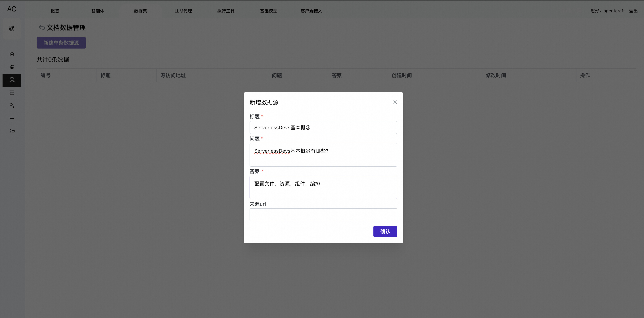Open the 客户端接入 menu item
The width and height of the screenshot is (644, 318).
pos(311,11)
